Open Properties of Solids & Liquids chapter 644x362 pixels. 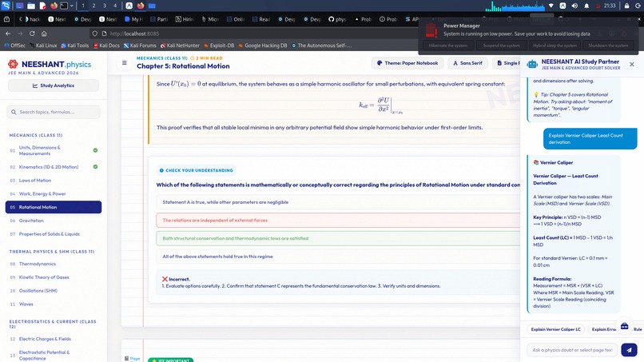(x=54, y=234)
